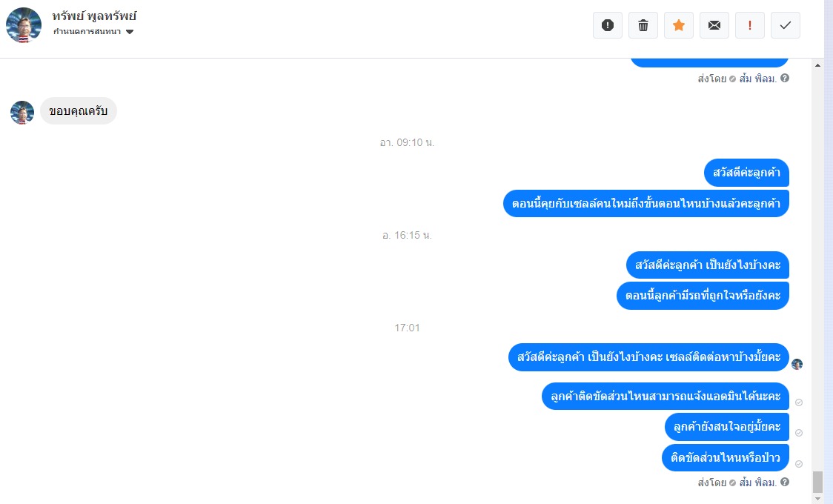The height and width of the screenshot is (504, 833).
Task: Delete conversation with the trash icon
Action: [643, 25]
